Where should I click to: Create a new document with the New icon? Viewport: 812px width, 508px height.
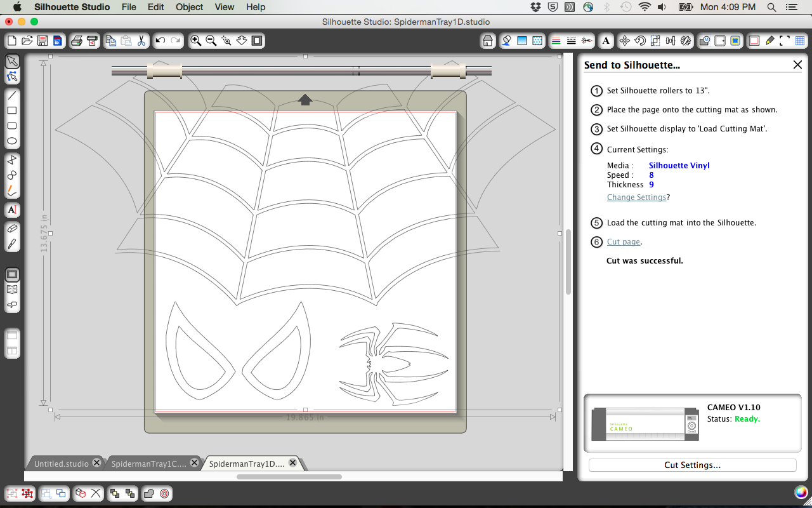coord(12,41)
